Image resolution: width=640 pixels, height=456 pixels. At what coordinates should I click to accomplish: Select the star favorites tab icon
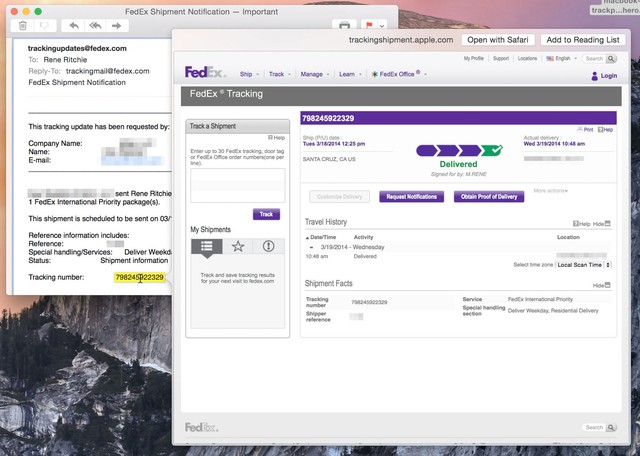pyautogui.click(x=238, y=246)
